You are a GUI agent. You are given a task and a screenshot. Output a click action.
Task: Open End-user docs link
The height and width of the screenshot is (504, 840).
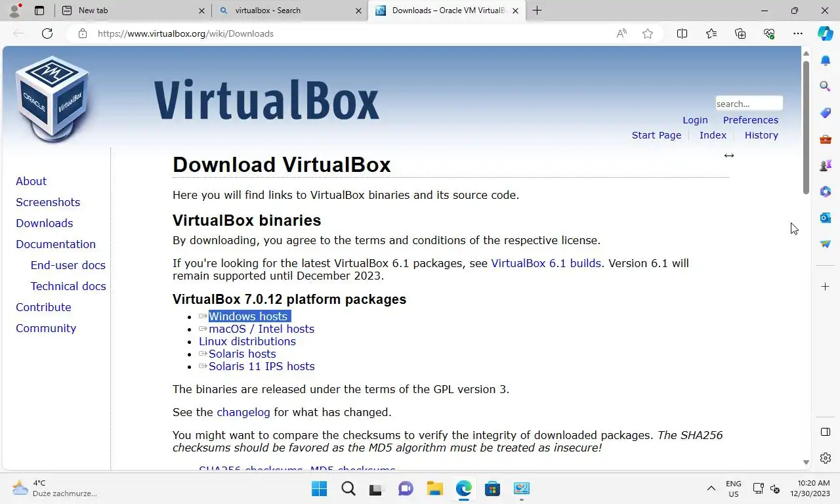coord(68,265)
